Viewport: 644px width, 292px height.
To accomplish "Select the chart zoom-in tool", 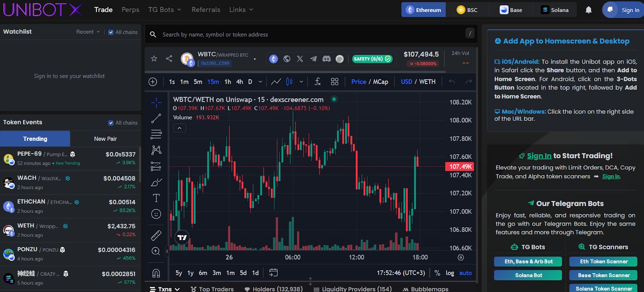I will 156,251.
